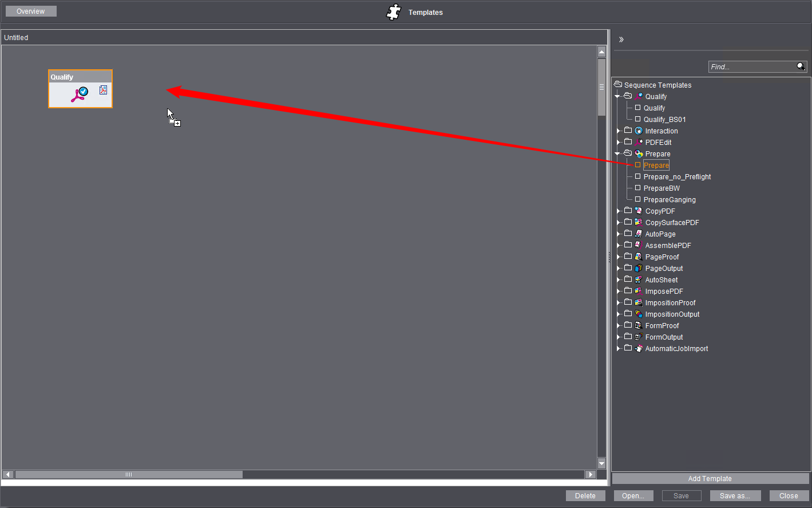The width and height of the screenshot is (812, 508).
Task: Click the Save as... button
Action: click(734, 496)
